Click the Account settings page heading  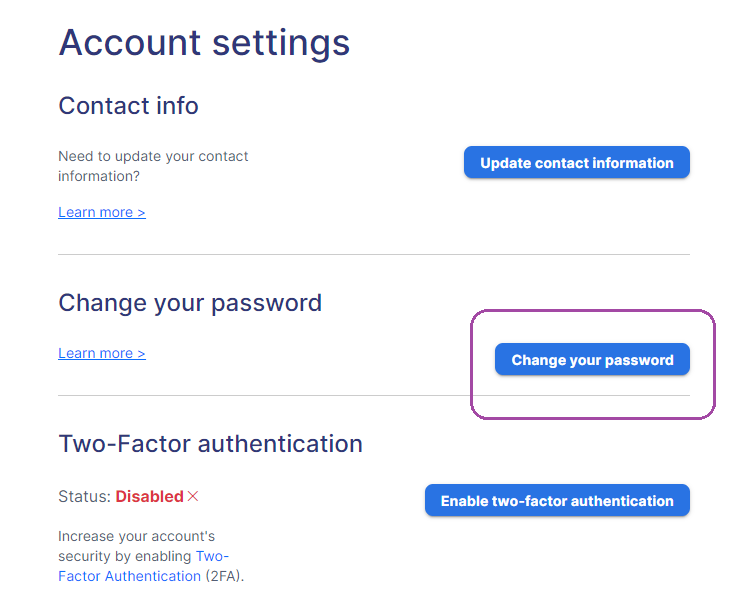coord(204,43)
